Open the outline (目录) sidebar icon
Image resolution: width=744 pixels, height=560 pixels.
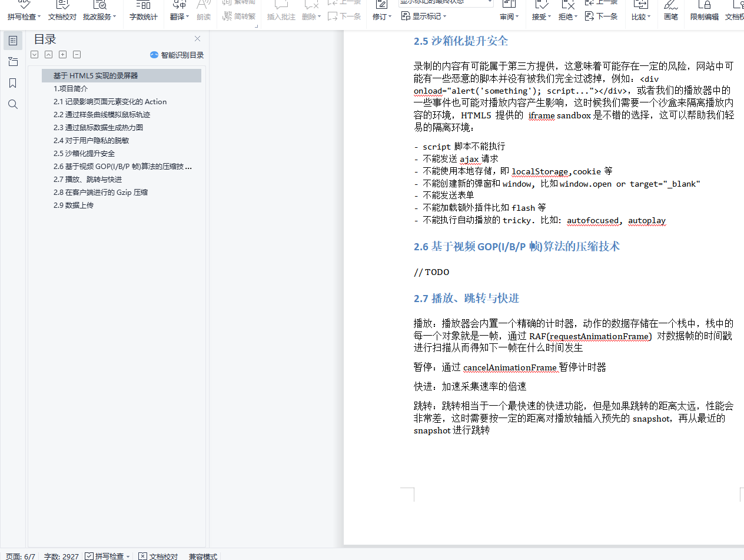click(x=13, y=41)
